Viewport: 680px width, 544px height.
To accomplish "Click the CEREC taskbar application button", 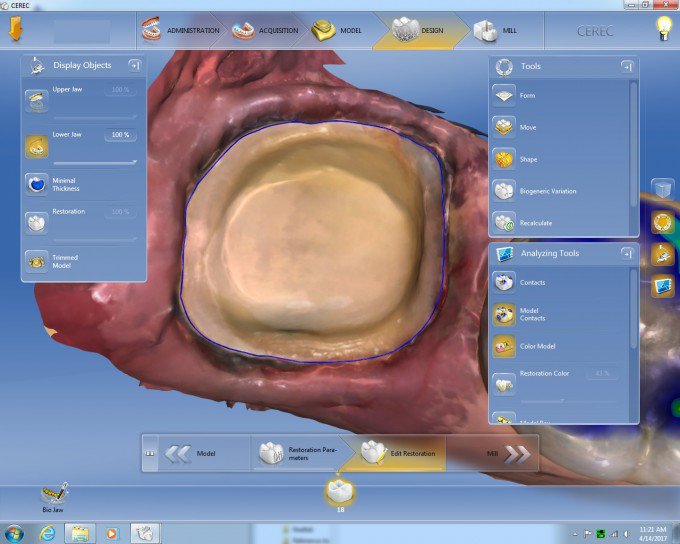I will point(145,533).
